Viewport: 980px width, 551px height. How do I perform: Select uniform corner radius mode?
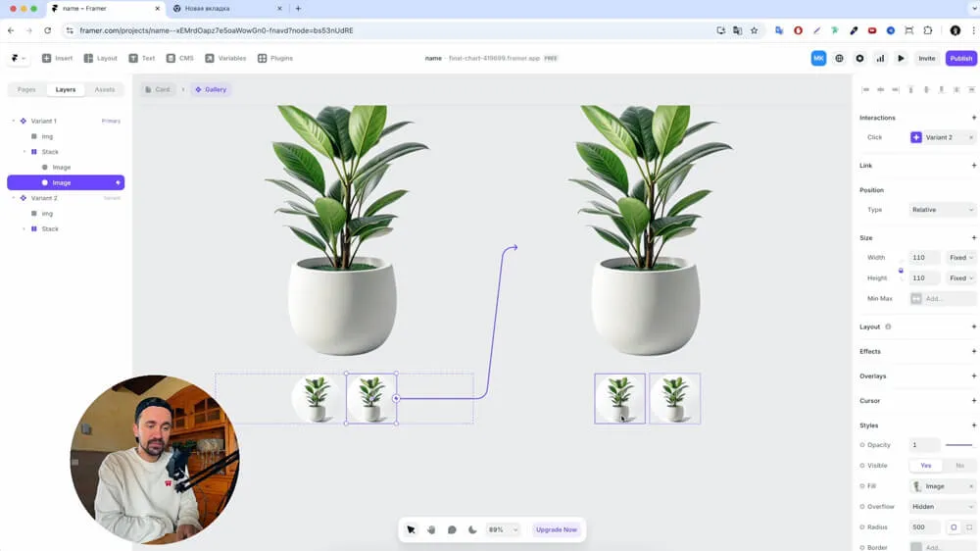pyautogui.click(x=954, y=527)
